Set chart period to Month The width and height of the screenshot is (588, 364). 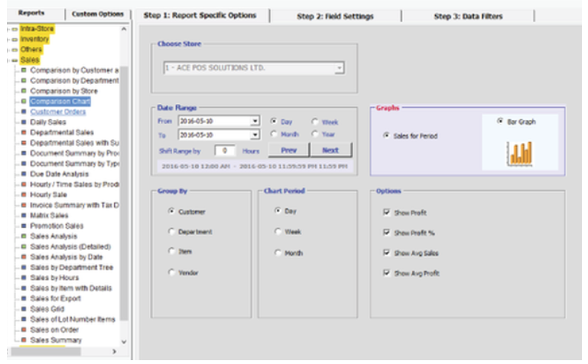tap(278, 252)
